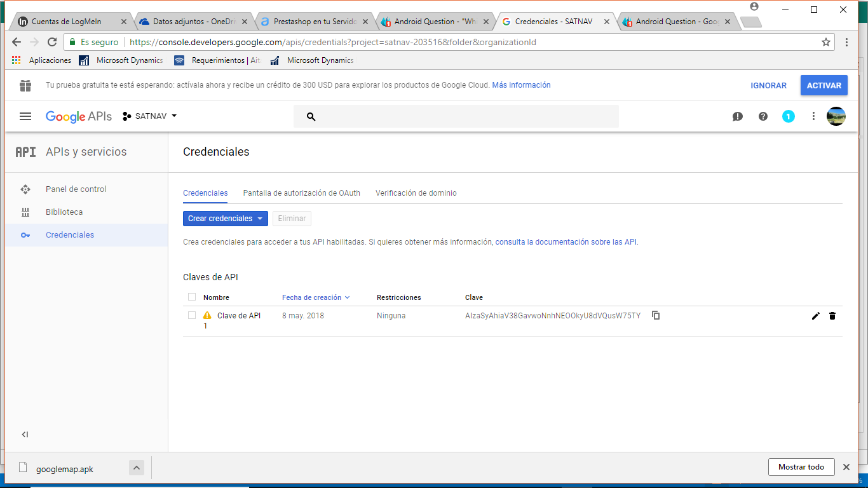Open the user account avatar
Viewport: 868px width, 488px height.
pyautogui.click(x=836, y=116)
